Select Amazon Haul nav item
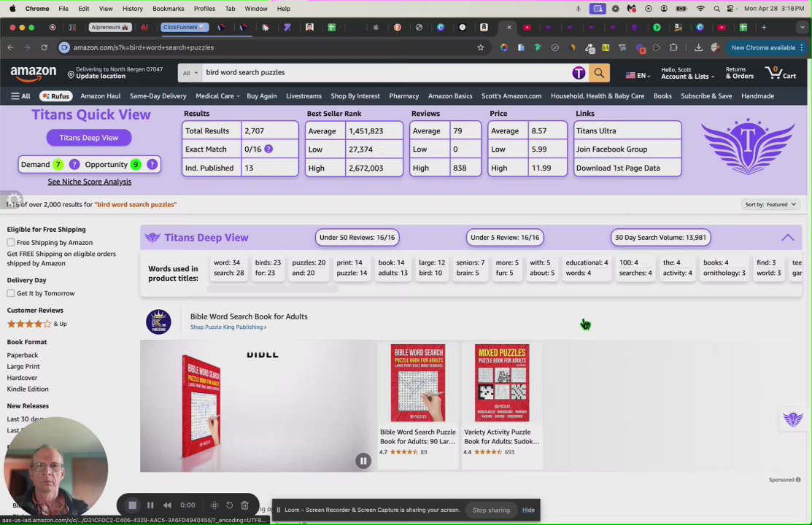 (101, 96)
